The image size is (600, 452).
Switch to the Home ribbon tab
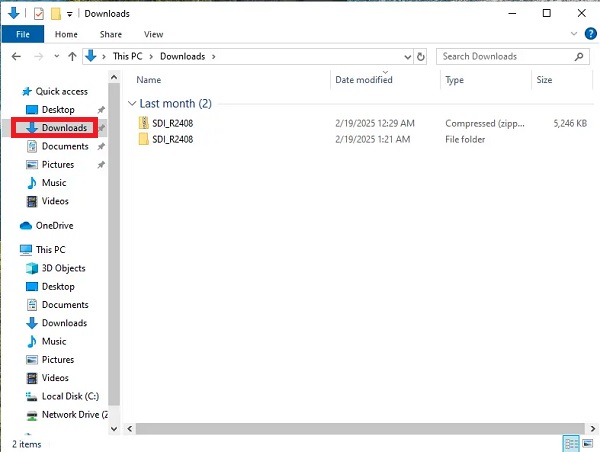[x=66, y=34]
